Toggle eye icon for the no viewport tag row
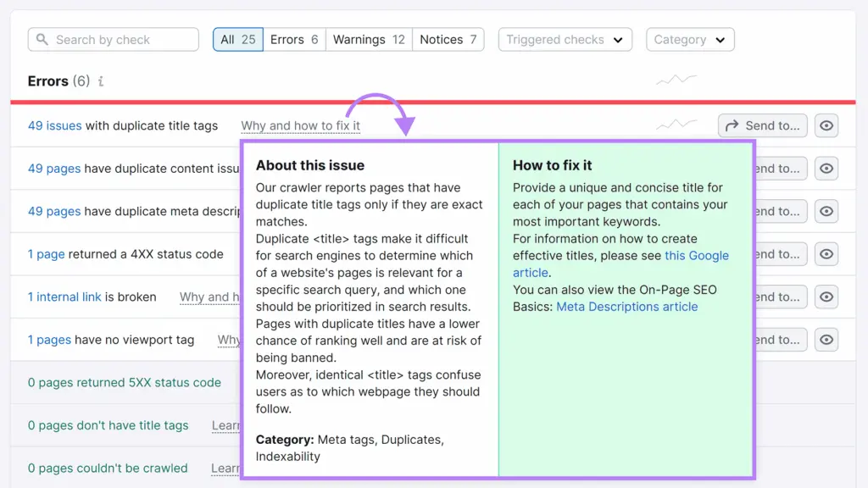Viewport: 868px width, 488px height. pyautogui.click(x=826, y=340)
